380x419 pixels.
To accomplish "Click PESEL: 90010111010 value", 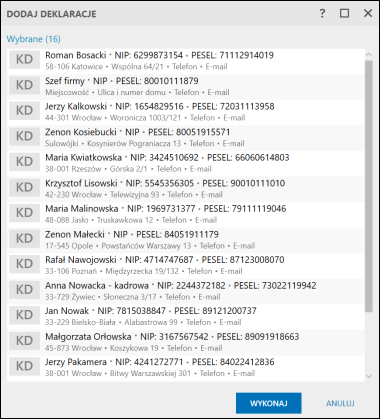I will (x=244, y=183).
